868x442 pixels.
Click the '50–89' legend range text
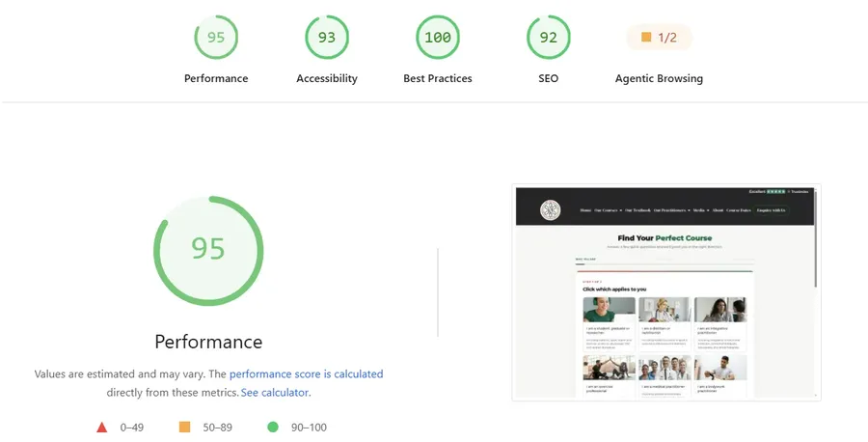tap(218, 428)
